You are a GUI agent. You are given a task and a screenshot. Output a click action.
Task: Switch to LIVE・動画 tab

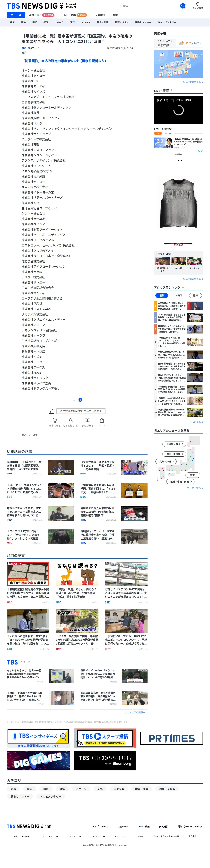pos(74,15)
